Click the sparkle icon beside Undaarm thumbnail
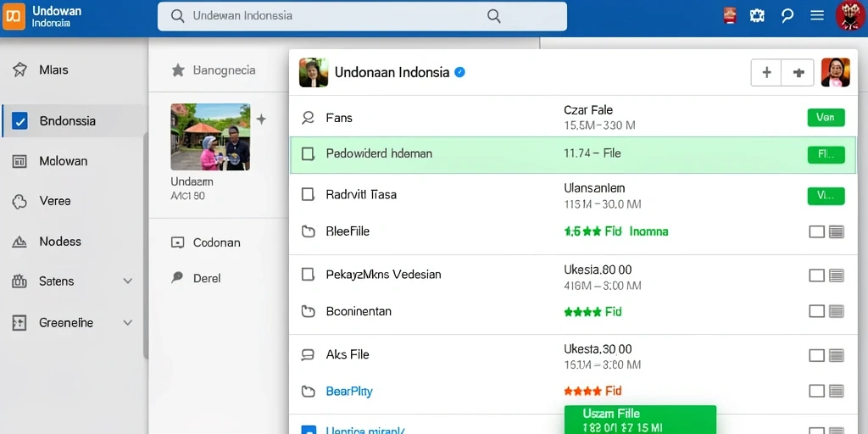This screenshot has width=868, height=434. 261,119
